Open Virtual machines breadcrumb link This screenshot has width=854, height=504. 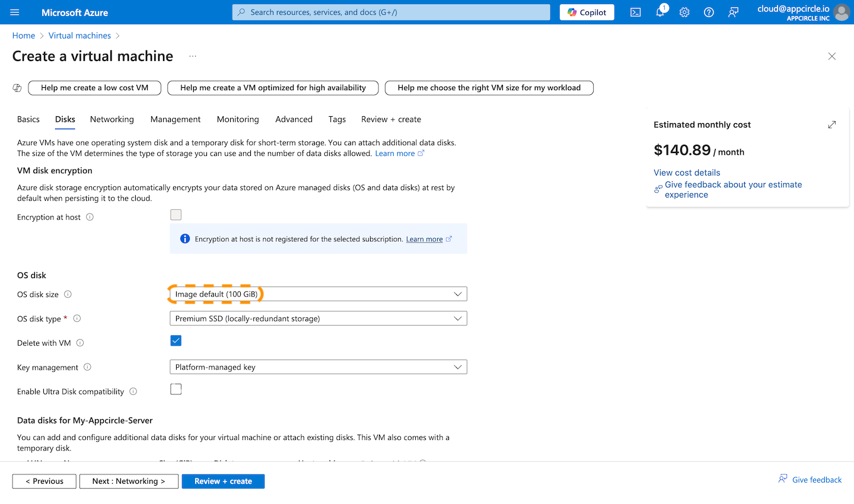79,36
